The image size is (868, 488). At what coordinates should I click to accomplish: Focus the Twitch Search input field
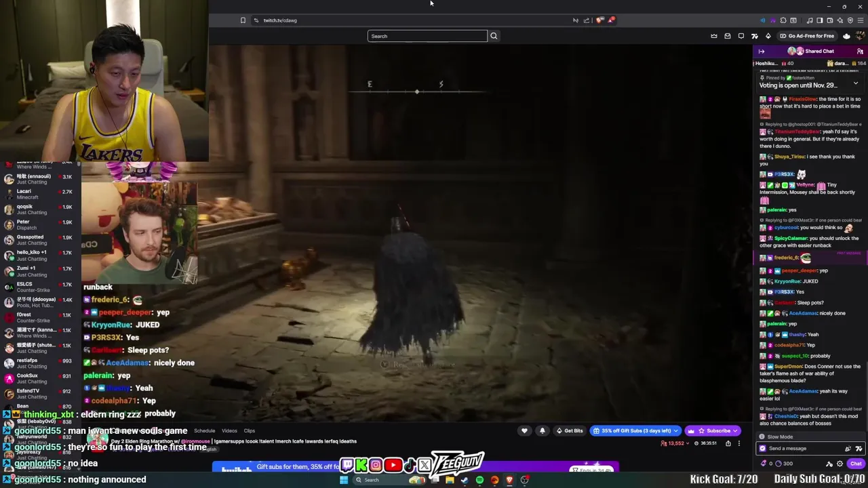427,36
